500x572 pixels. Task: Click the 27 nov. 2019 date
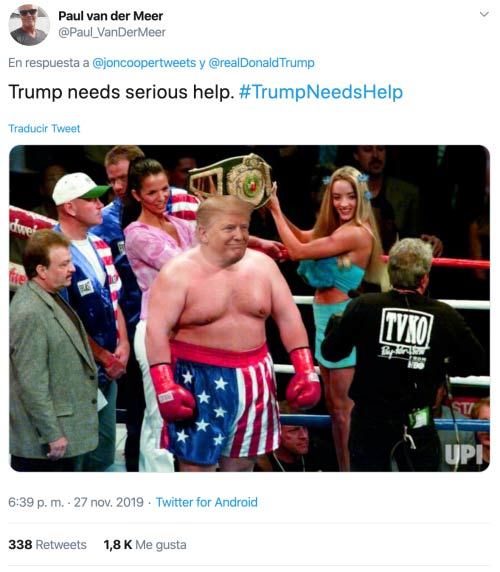click(109, 503)
